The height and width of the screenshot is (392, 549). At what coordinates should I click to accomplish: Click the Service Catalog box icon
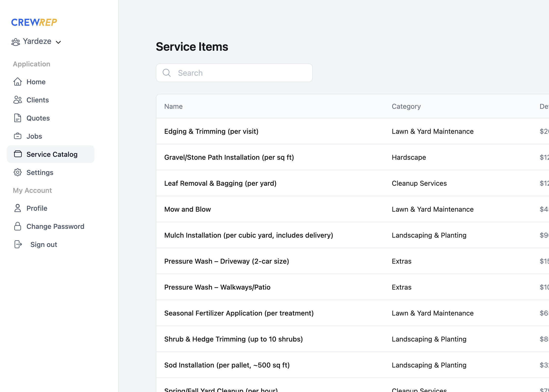pos(18,154)
